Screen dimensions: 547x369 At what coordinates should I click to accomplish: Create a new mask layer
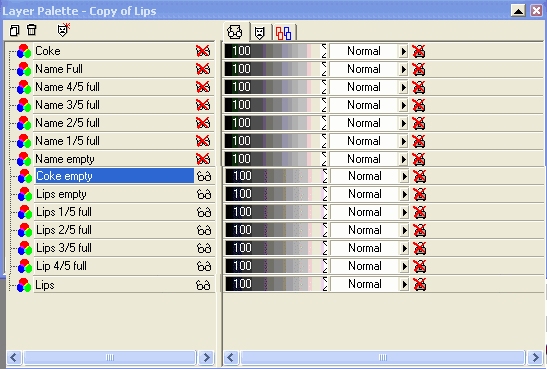click(63, 30)
